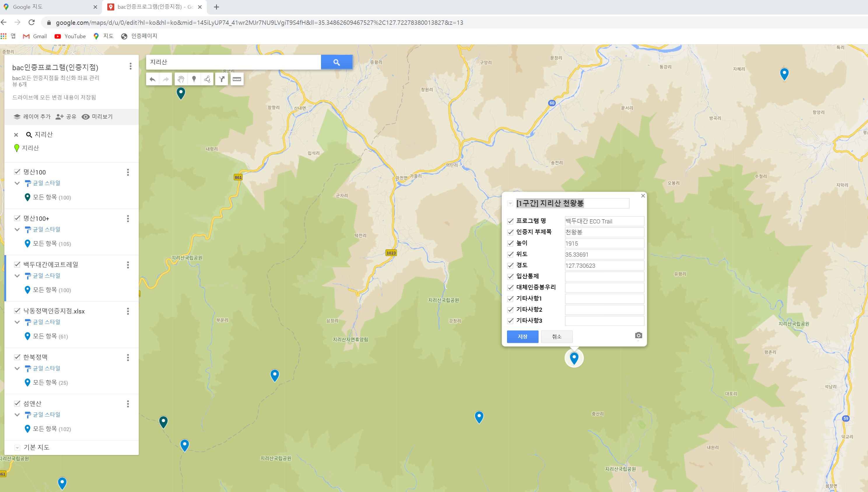Viewport: 868px width, 492px height.
Task: Click the blue search button
Action: [336, 62]
